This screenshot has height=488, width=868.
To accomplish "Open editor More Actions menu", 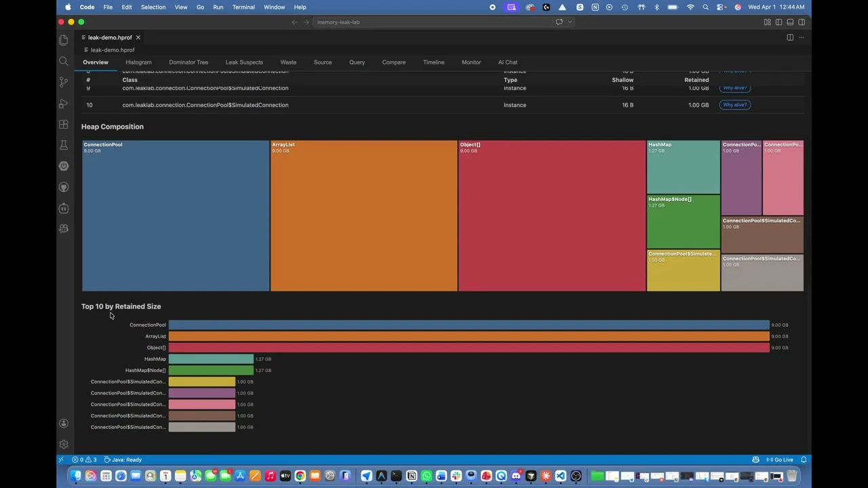I will tap(802, 37).
